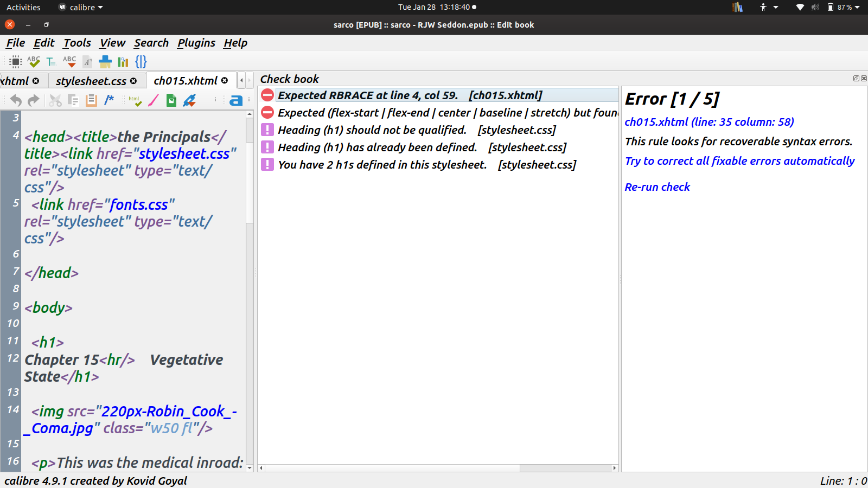Insert hyperlink using blue link icon
This screenshot has width=868, height=488.
coord(189,100)
